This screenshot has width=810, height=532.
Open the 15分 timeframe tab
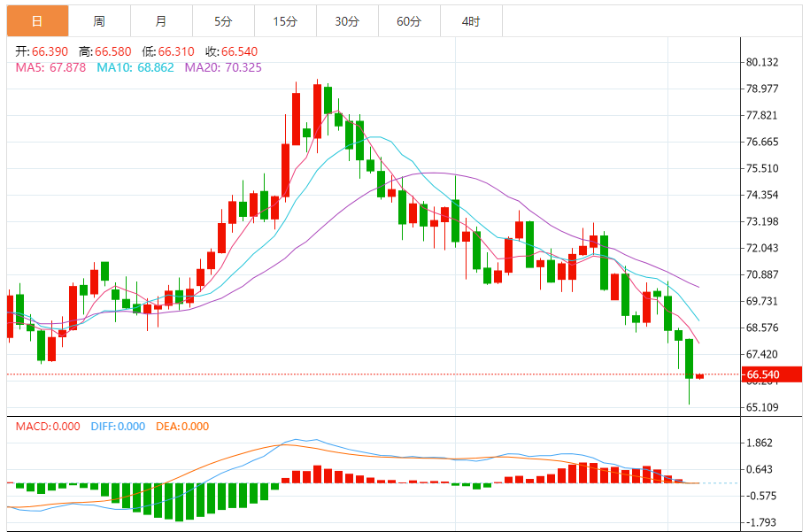click(x=285, y=21)
